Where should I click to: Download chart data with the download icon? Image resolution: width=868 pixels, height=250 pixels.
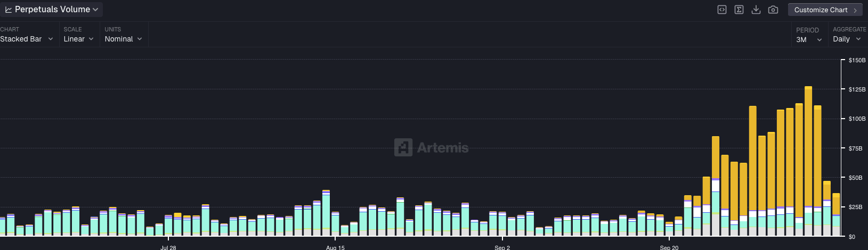[756, 10]
